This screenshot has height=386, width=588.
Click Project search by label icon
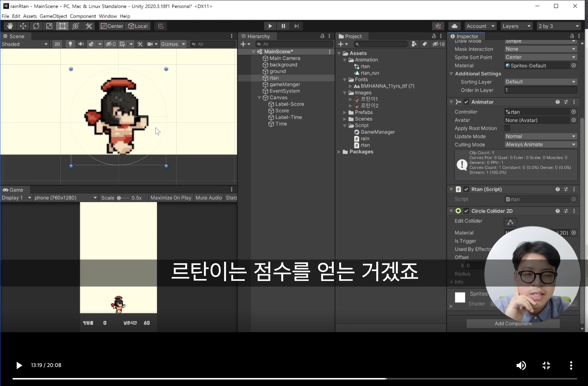point(424,44)
